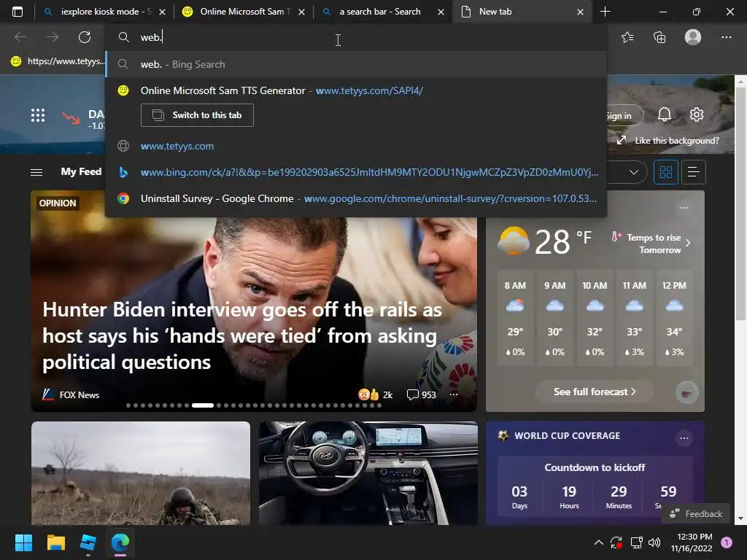Go forward with the forward arrow
This screenshot has height=560, width=747.
click(x=53, y=37)
